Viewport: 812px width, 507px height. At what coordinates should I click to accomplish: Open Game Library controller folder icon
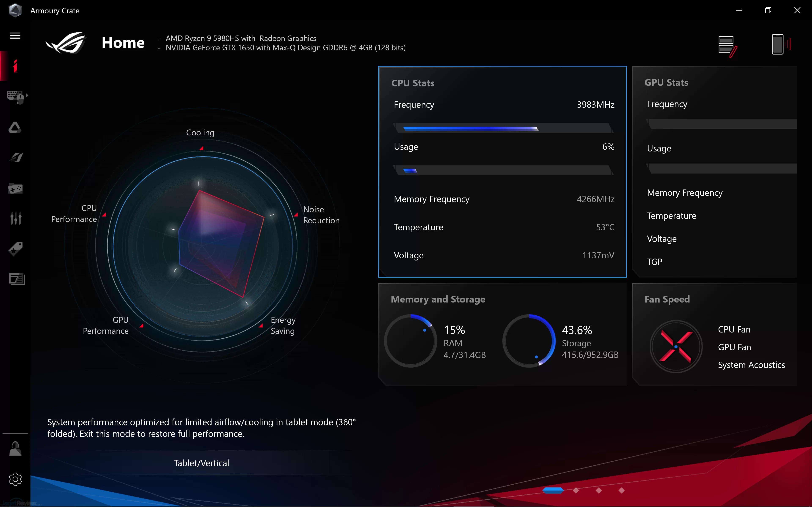click(15, 188)
